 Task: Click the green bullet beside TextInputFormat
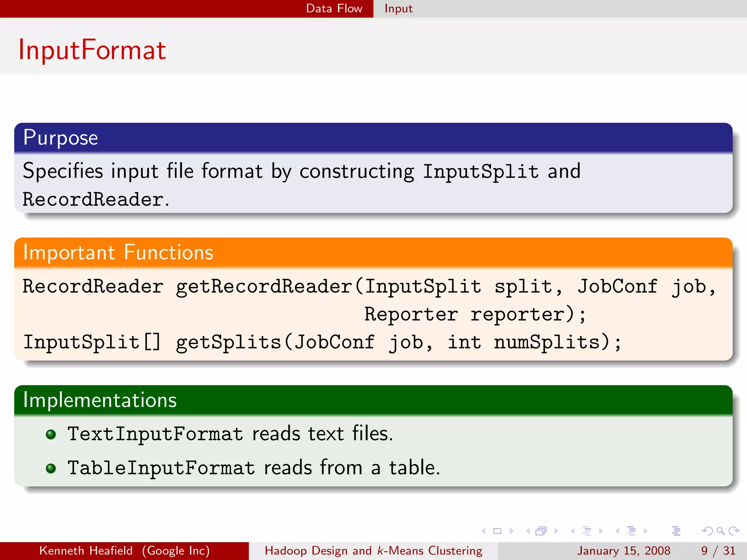pyautogui.click(x=51, y=434)
